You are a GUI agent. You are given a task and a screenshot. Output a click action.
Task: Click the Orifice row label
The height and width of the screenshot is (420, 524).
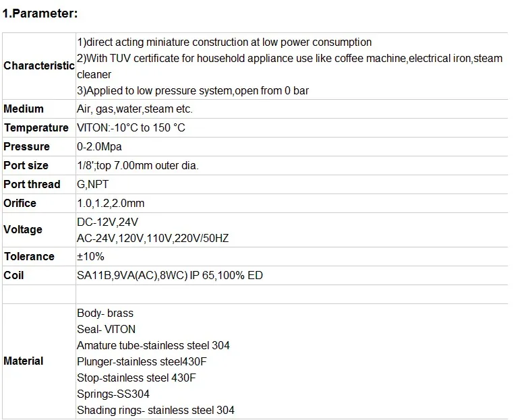coord(20,203)
